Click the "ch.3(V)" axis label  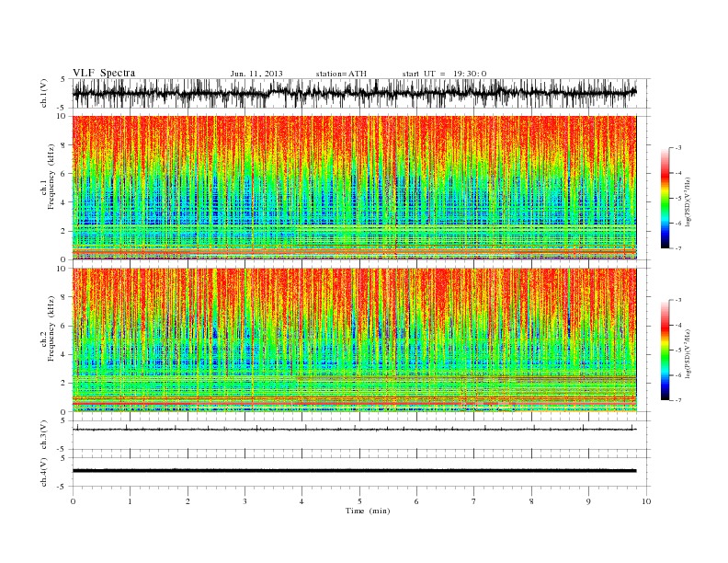tap(44, 435)
